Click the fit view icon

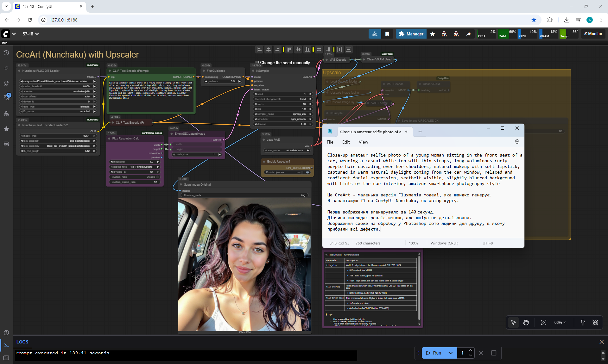pyautogui.click(x=543, y=322)
